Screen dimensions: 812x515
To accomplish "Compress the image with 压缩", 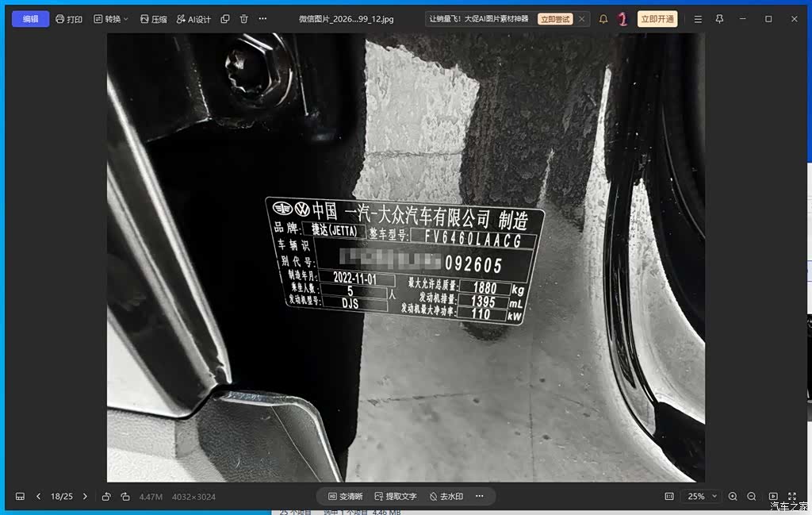I will (x=154, y=19).
